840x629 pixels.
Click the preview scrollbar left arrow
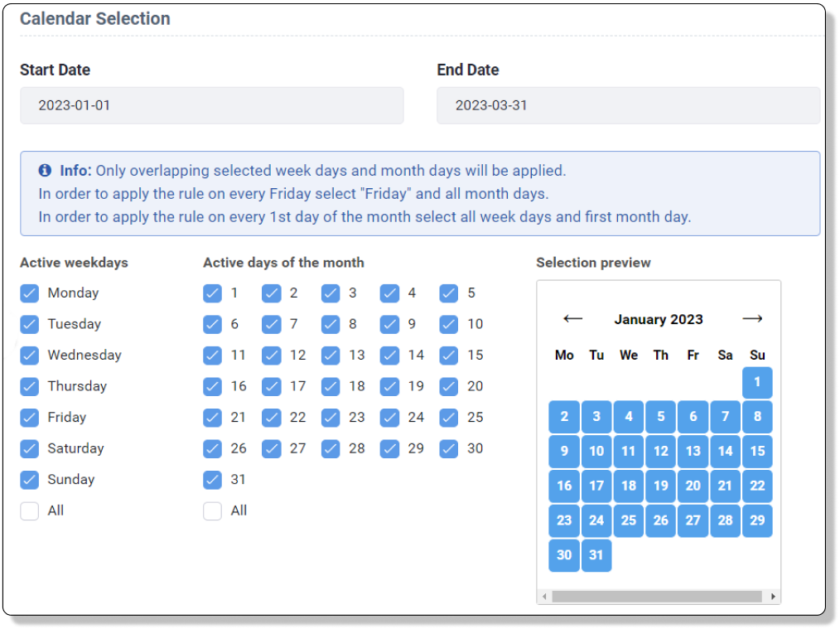point(544,597)
